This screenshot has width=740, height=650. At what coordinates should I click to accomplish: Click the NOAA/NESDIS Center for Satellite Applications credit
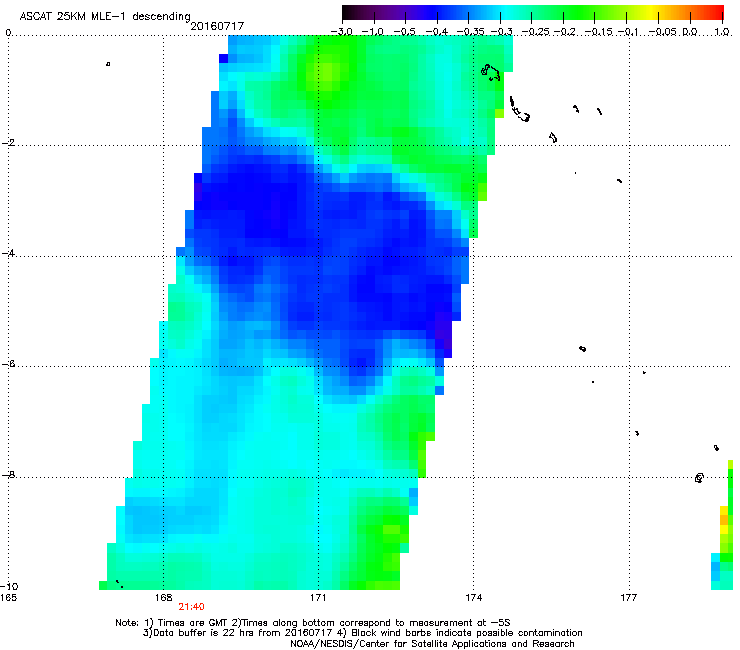tap(432, 644)
